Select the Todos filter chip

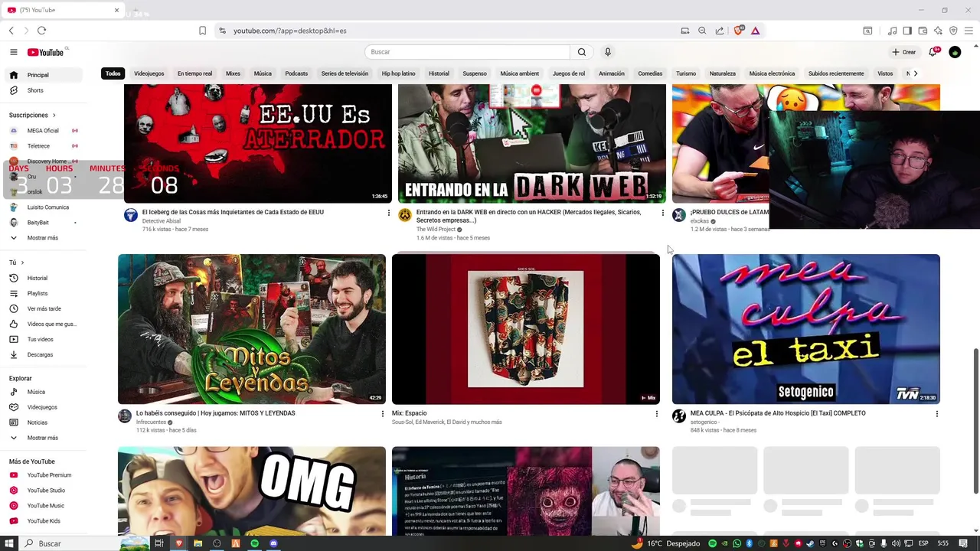(x=113, y=73)
